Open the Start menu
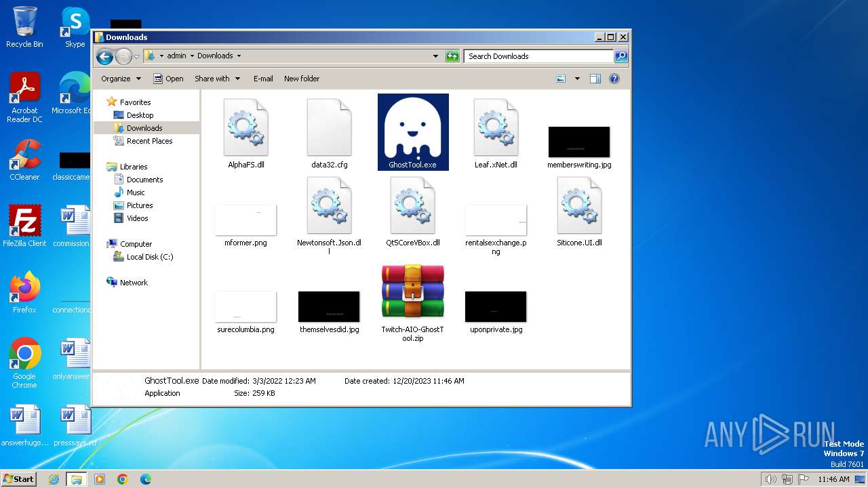Image resolution: width=868 pixels, height=488 pixels. [x=18, y=479]
